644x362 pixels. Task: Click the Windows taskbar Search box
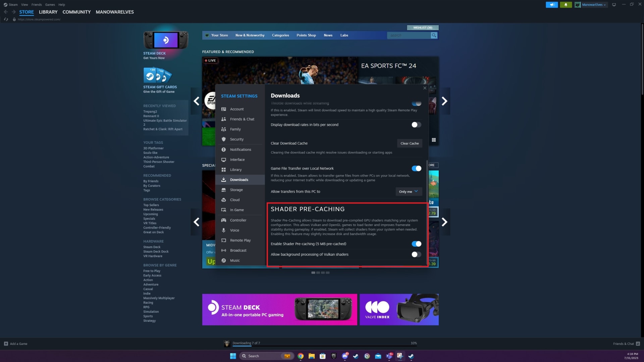click(x=267, y=356)
